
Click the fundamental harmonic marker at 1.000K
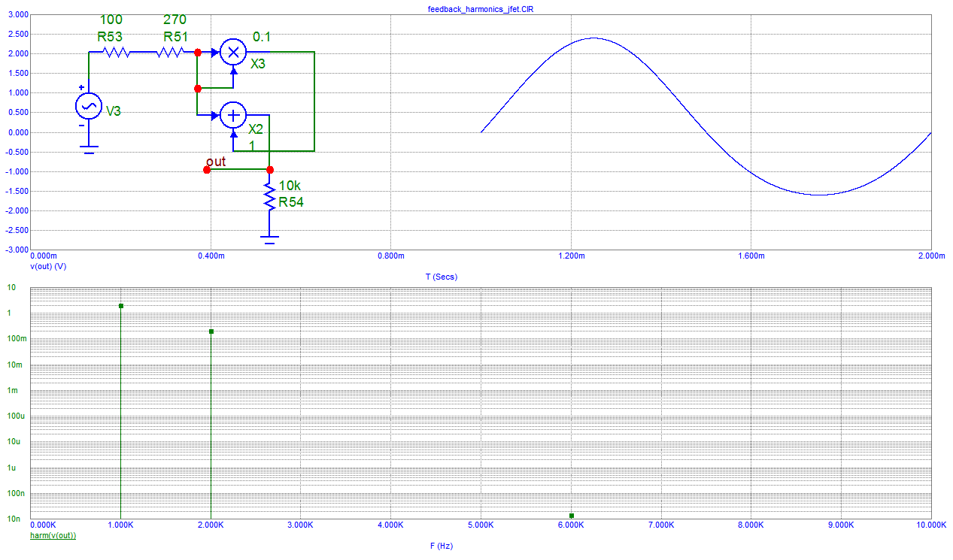pyautogui.click(x=120, y=306)
